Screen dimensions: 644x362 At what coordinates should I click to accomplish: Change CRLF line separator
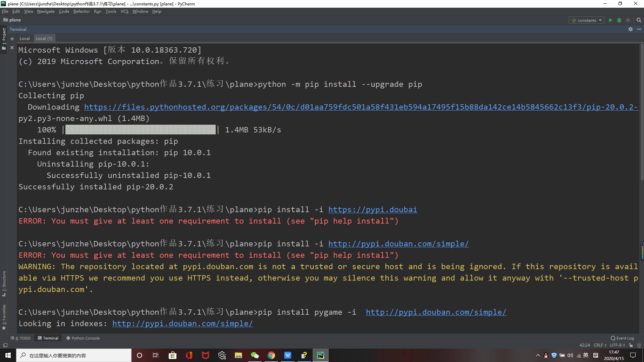pos(600,345)
